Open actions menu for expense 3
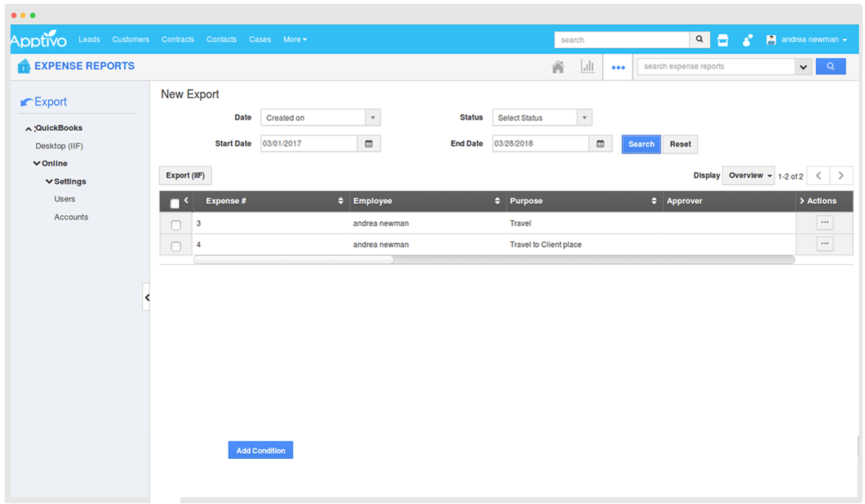This screenshot has height=504, width=865. [824, 223]
